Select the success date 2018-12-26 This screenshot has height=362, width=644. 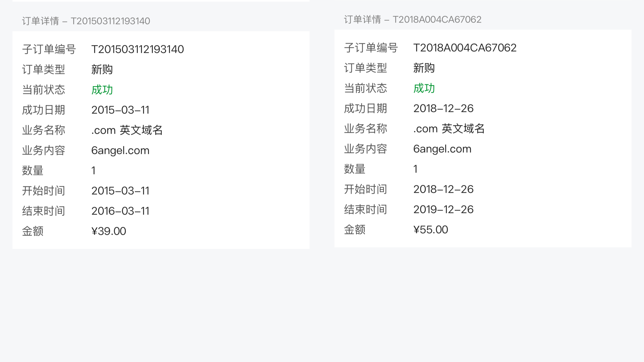tap(444, 108)
